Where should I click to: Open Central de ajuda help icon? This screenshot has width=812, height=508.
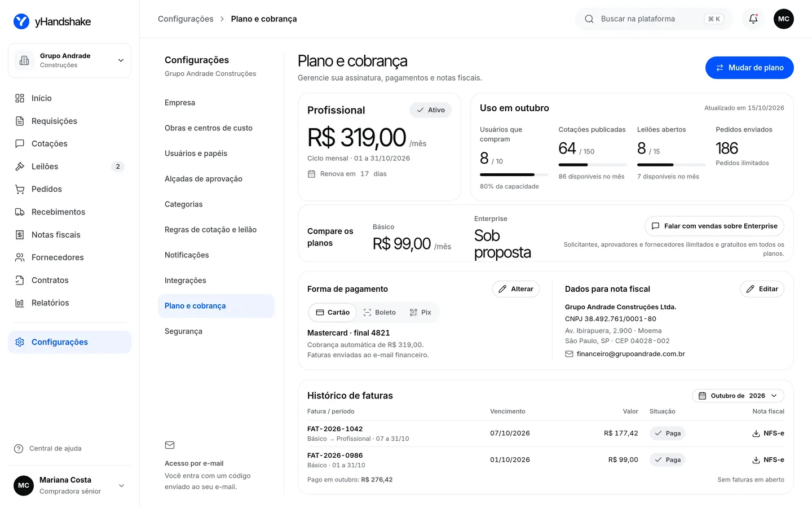[x=19, y=449]
